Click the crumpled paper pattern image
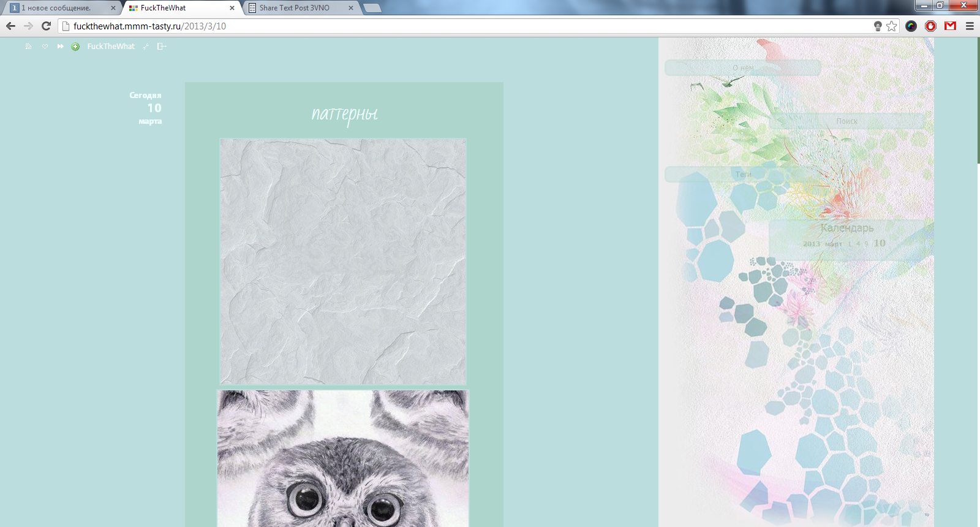The height and width of the screenshot is (527, 980). (x=343, y=262)
